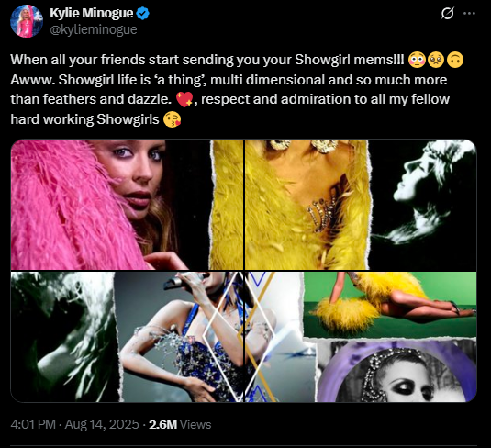Click the Kylie Minogue display name

click(x=92, y=14)
